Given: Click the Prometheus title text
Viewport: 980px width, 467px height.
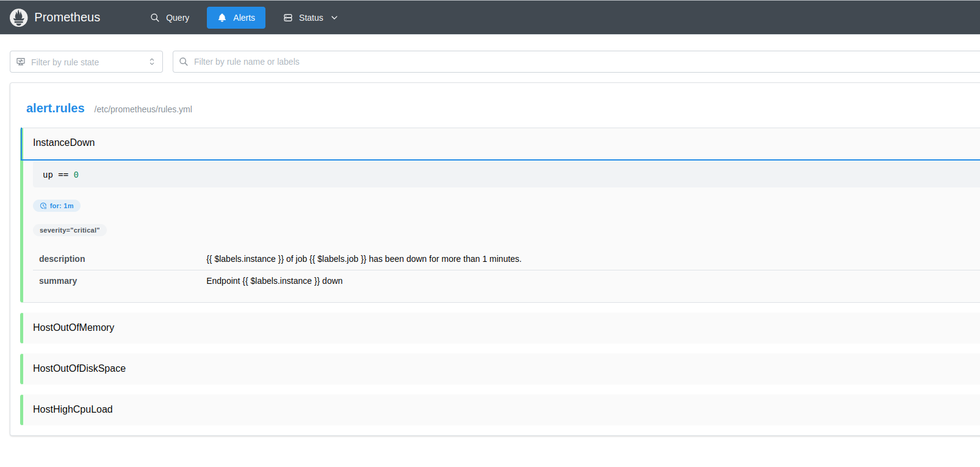Looking at the screenshot, I should (x=67, y=18).
